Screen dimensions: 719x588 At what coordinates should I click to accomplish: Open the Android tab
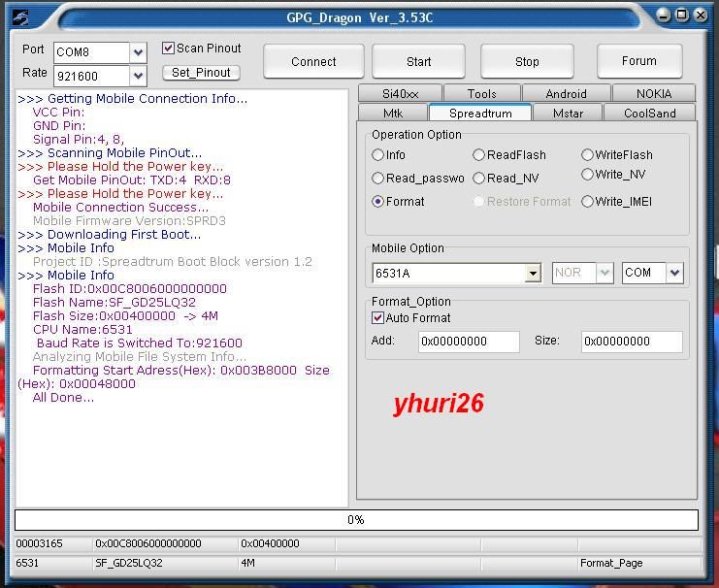[566, 94]
